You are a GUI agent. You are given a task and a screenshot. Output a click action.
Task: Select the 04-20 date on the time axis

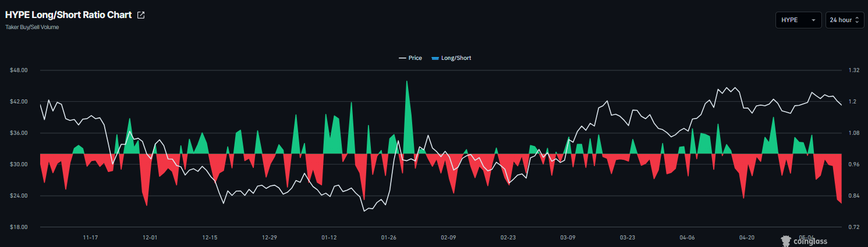coord(747,237)
